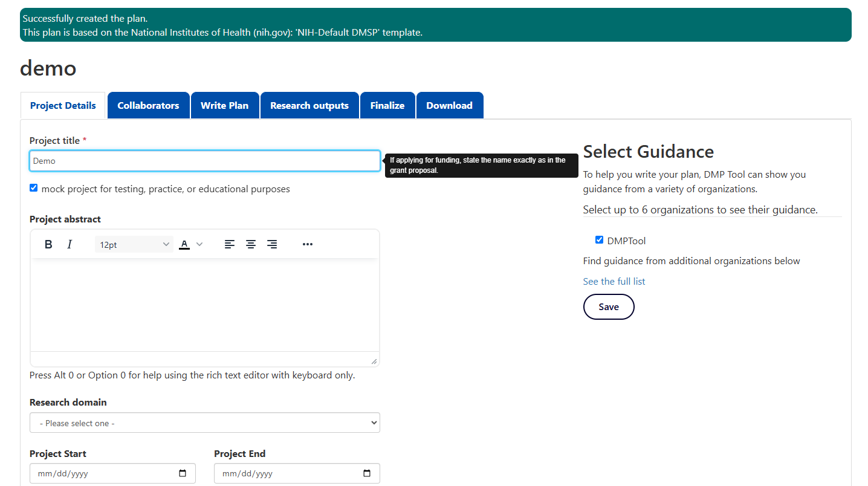Uncheck the mock project checkbox
Image resolution: width=868 pixels, height=486 pixels.
click(34, 188)
